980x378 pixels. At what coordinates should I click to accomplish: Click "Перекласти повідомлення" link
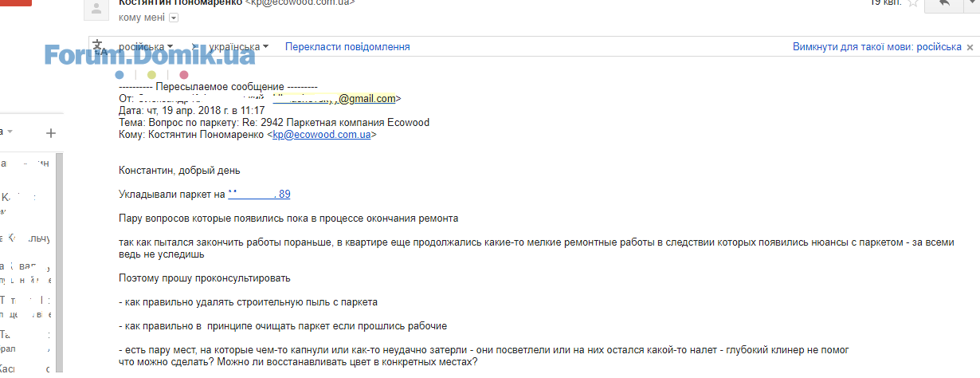(347, 47)
